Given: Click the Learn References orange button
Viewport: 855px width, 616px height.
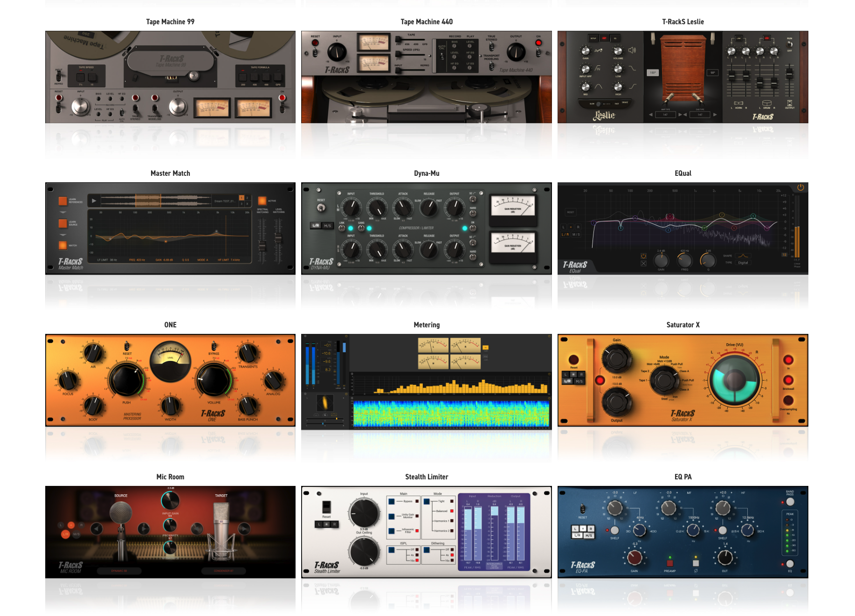Looking at the screenshot, I should (x=62, y=201).
